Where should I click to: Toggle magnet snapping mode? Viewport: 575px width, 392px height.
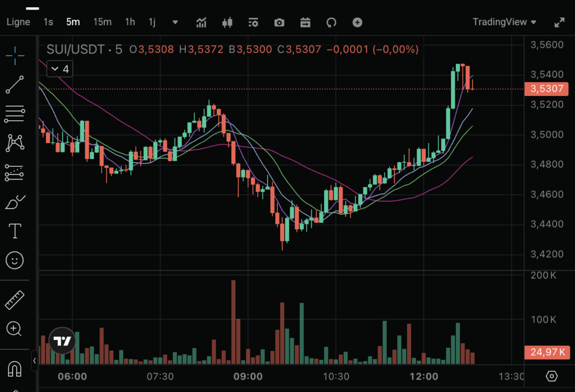15,370
